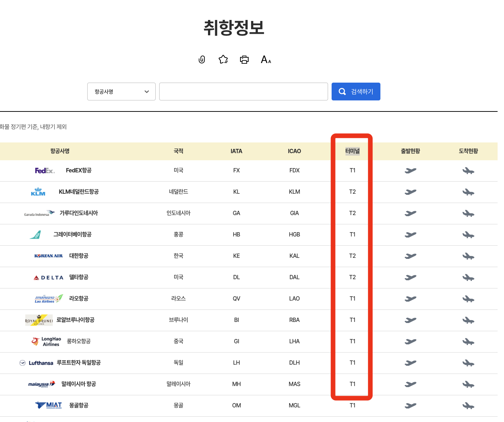Adjust font size with the AA icon
504x422 pixels.
click(x=265, y=59)
